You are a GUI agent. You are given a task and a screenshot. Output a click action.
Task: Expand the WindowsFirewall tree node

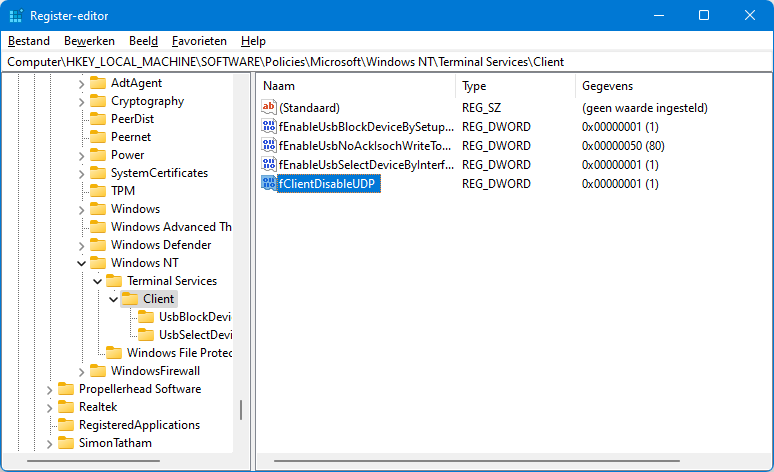(x=81, y=371)
